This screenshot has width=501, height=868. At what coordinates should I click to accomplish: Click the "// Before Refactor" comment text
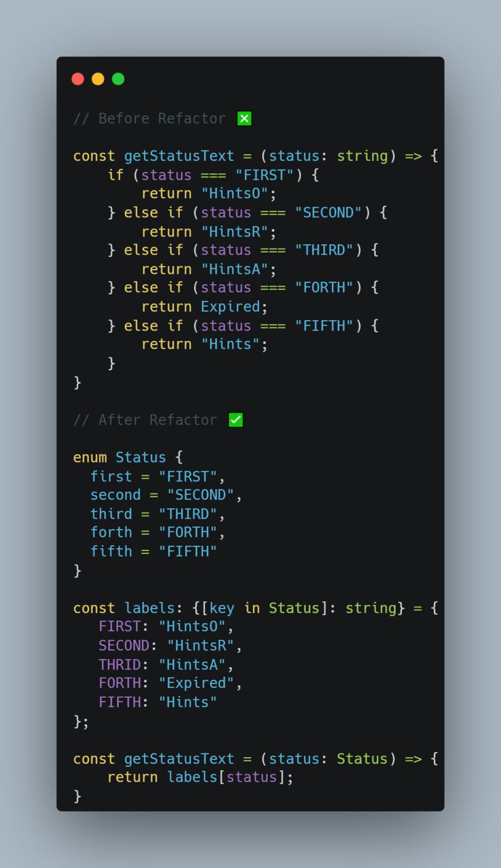pyautogui.click(x=150, y=119)
